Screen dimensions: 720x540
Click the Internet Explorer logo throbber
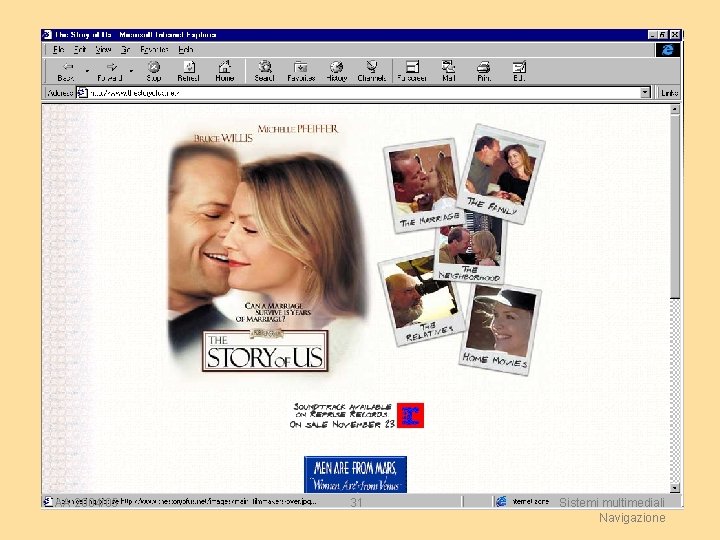pyautogui.click(x=667, y=50)
